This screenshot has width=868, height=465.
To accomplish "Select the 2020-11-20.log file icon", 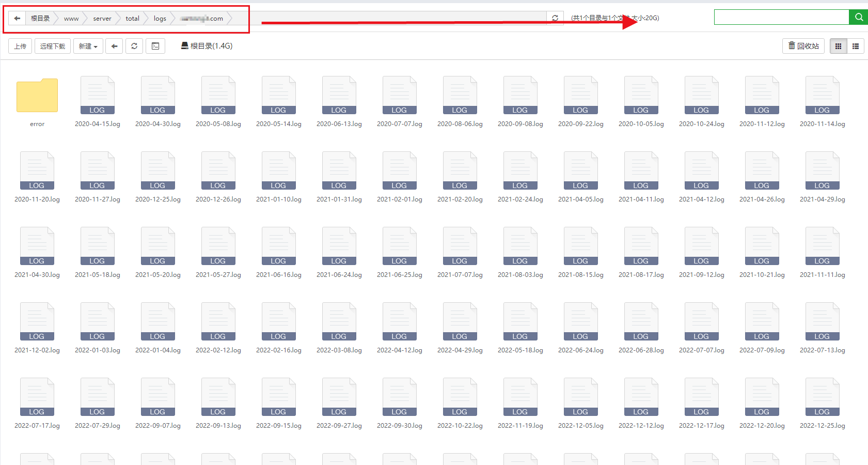I will pyautogui.click(x=37, y=171).
